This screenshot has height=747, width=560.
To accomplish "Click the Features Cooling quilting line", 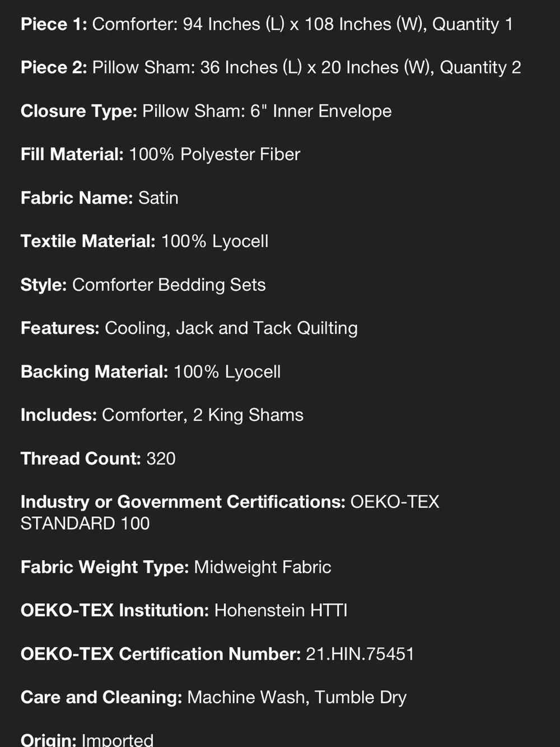I will [x=189, y=328].
